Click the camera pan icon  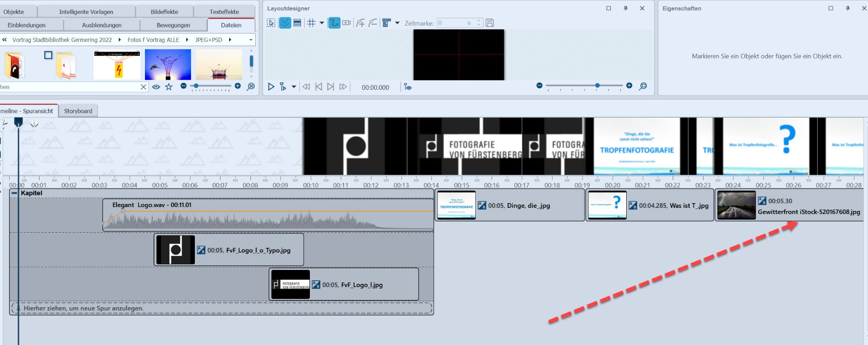(x=346, y=23)
